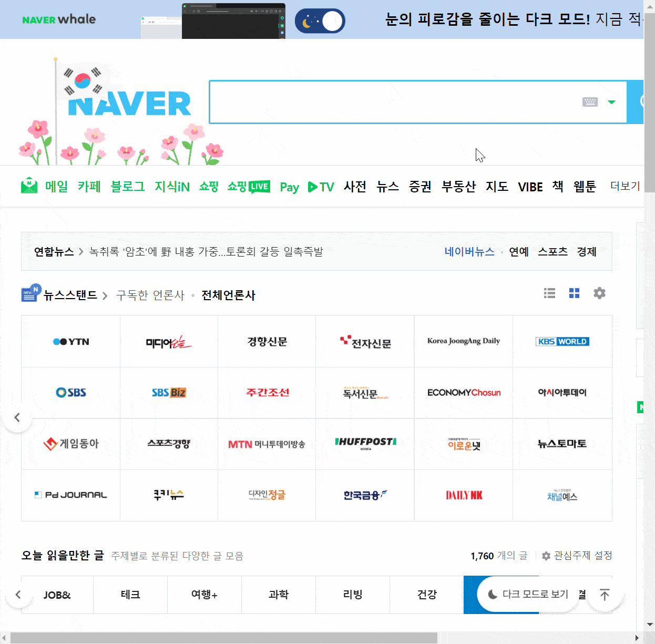655x644 pixels.
Task: Open the 부동산 real estate link
Action: point(458,186)
